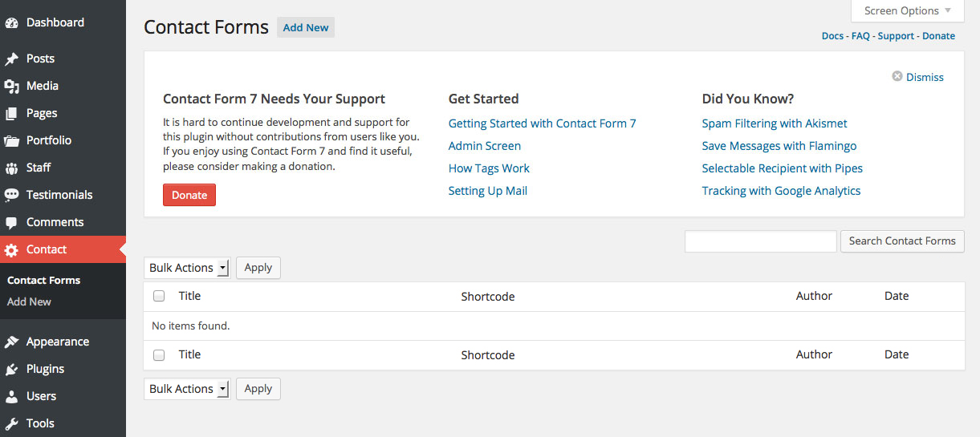Click the search contact forms text field
980x437 pixels.
(x=761, y=241)
